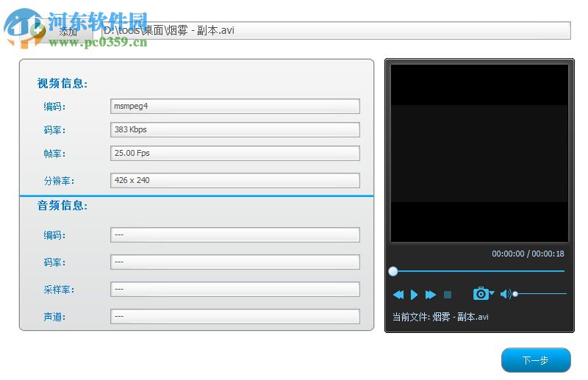This screenshot has width=588, height=380.
Task: Select the frame rate field 25.00 Fps
Action: [235, 153]
